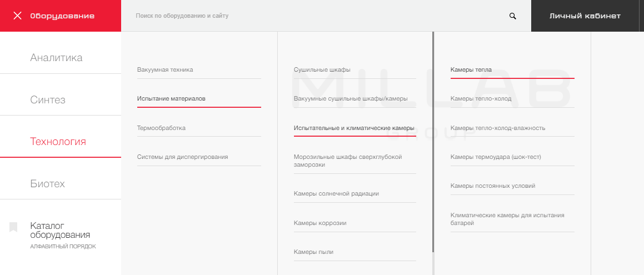Open Личный кабинет
Screen dimensions: 644x275
(585, 16)
